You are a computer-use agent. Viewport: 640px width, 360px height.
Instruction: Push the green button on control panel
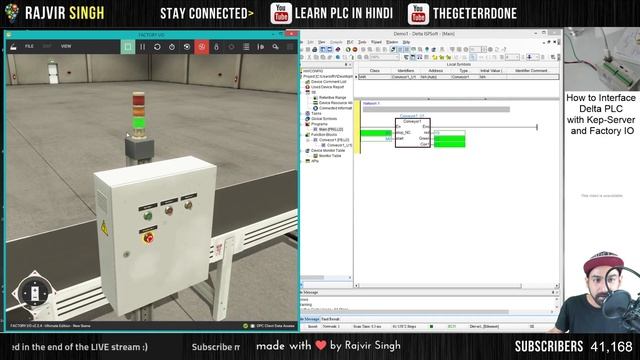click(148, 216)
